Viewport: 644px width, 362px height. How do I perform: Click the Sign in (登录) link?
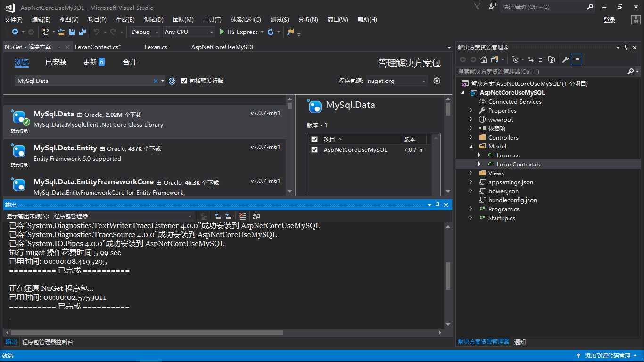tap(610, 20)
